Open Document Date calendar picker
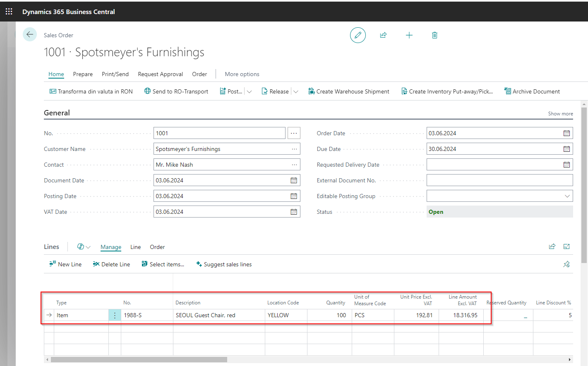 tap(294, 180)
